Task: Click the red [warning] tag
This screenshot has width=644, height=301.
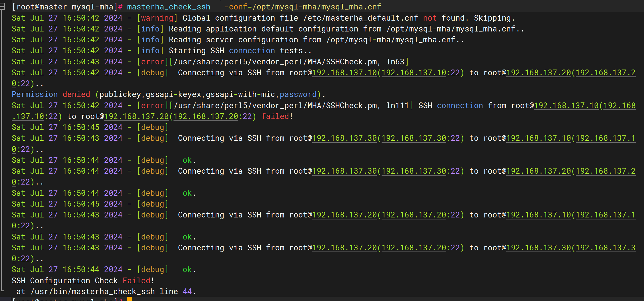Action: click(157, 18)
